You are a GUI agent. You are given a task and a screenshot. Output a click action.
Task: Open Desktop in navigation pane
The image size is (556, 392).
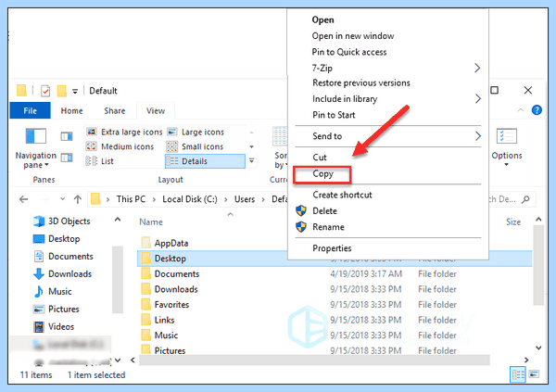(x=57, y=239)
